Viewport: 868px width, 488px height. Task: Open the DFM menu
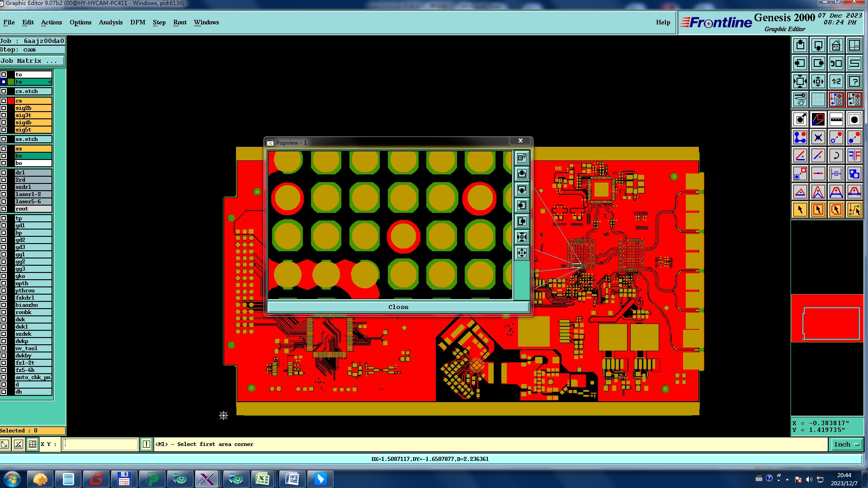(137, 22)
